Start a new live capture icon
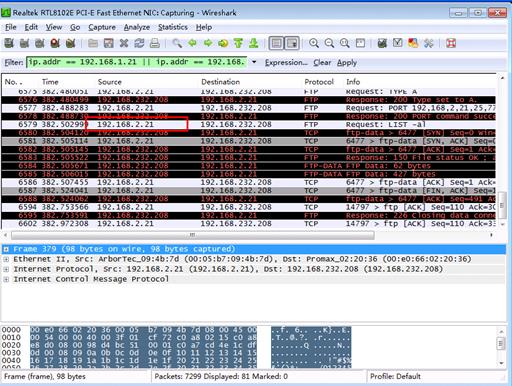 [x=40, y=43]
